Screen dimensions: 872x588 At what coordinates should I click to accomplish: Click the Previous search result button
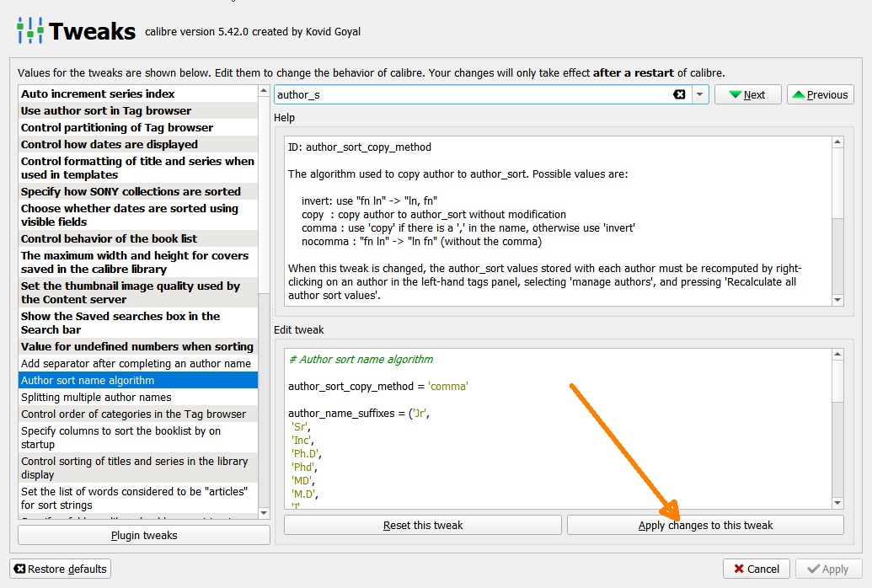(x=821, y=94)
